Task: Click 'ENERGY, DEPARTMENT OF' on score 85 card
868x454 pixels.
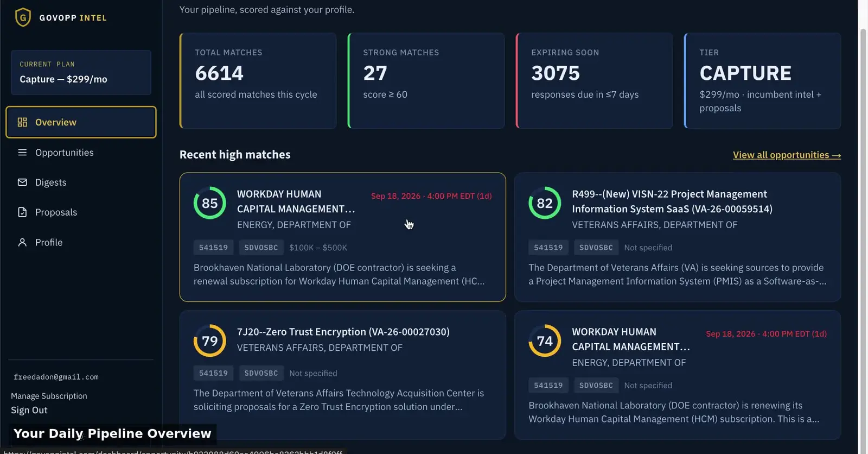Action: (294, 225)
